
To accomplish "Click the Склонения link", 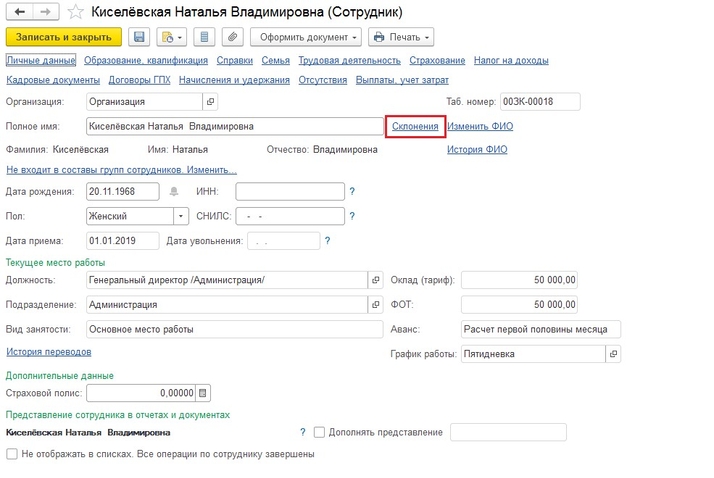I will click(415, 126).
